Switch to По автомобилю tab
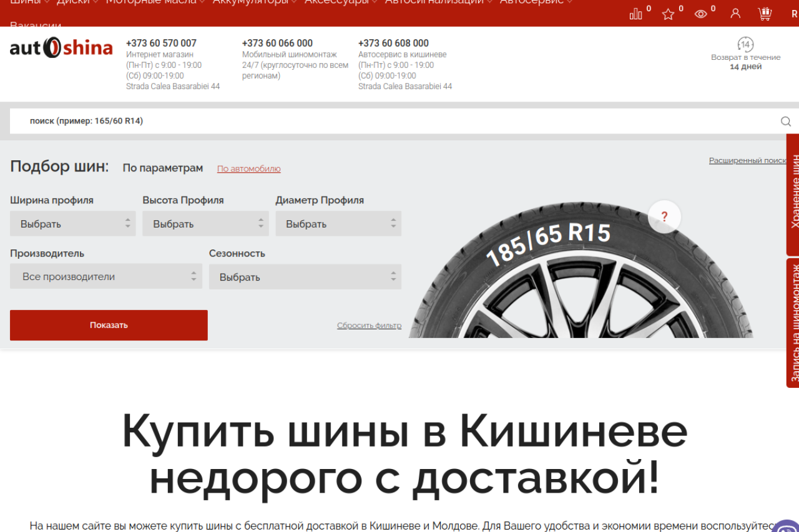 pyautogui.click(x=248, y=168)
